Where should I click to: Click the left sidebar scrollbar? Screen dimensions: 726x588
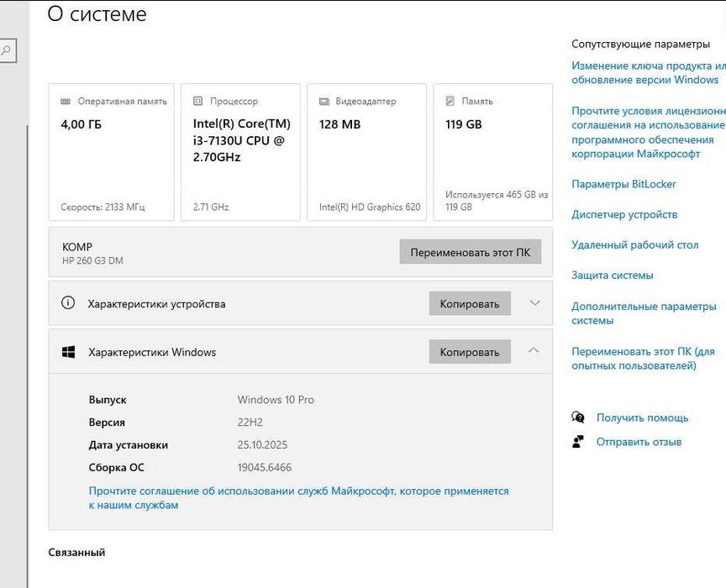click(x=28, y=356)
